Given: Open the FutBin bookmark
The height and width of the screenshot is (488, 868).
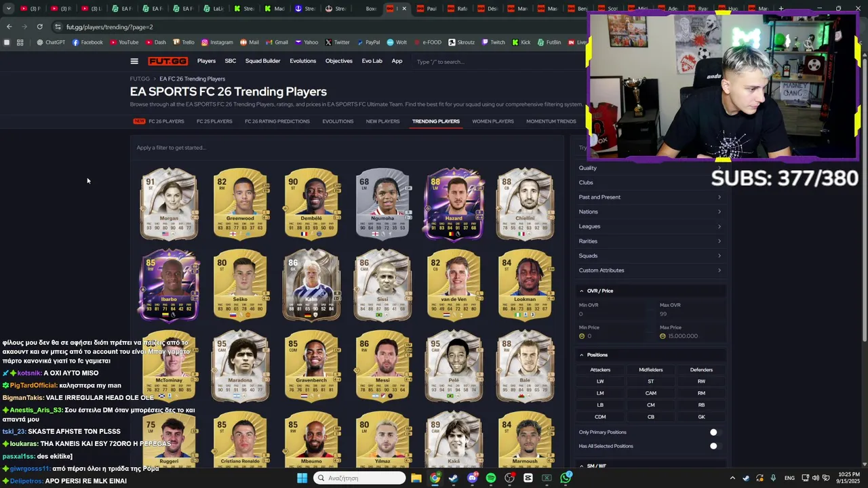Looking at the screenshot, I should point(549,42).
